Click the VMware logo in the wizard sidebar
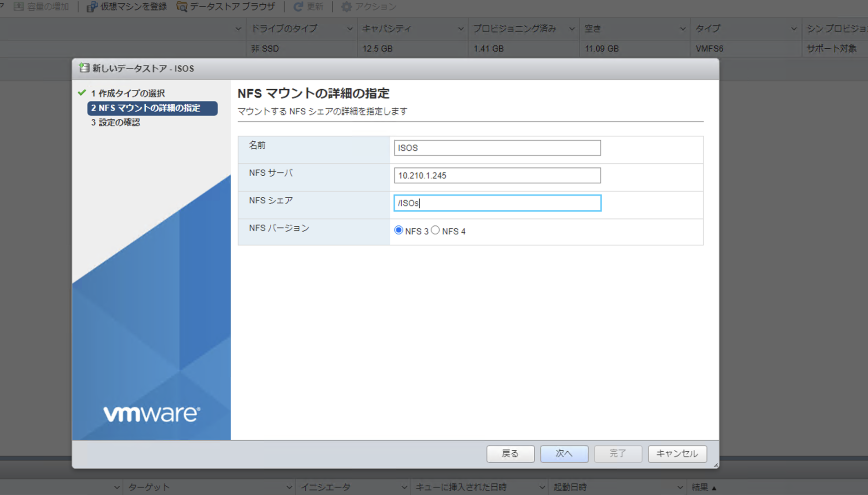The image size is (868, 495). click(x=151, y=413)
